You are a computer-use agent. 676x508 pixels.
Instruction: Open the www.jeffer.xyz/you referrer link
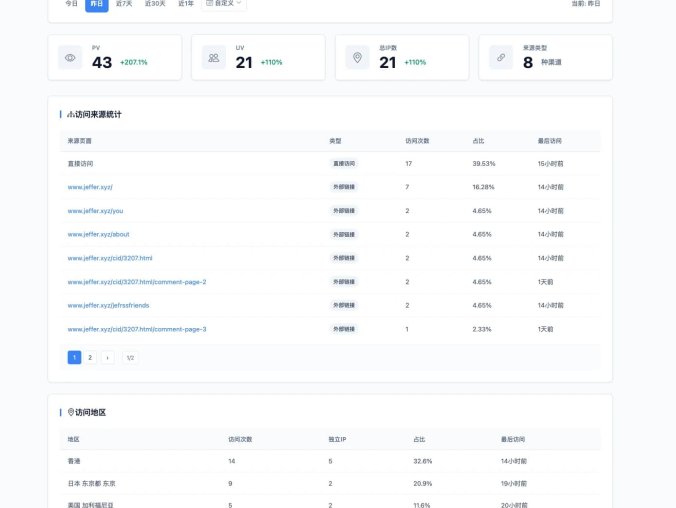95,211
